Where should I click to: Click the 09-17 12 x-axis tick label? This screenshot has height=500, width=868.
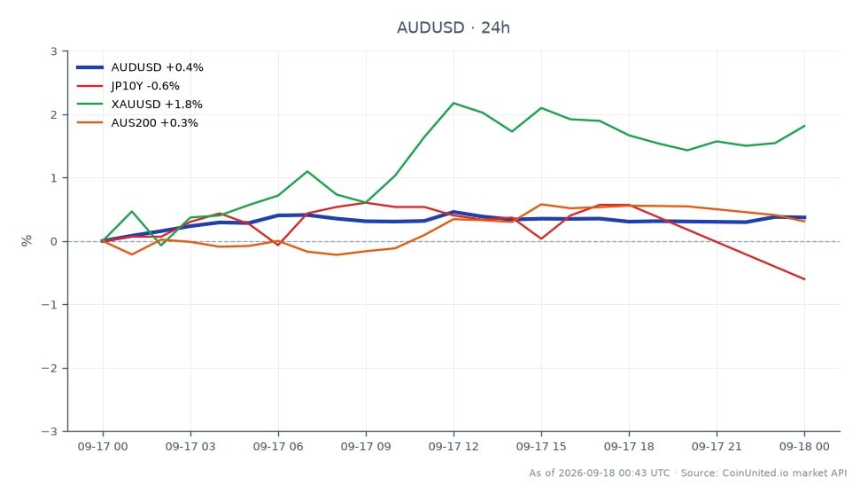pyautogui.click(x=453, y=447)
